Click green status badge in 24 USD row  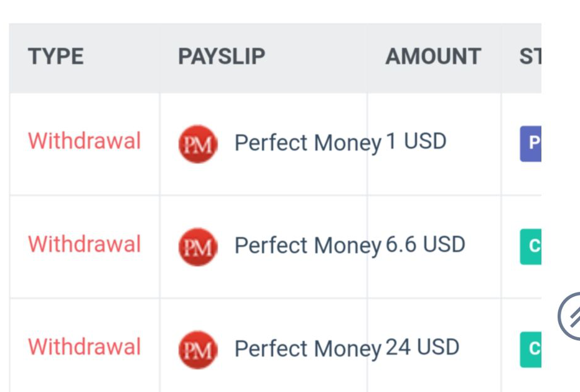point(531,348)
